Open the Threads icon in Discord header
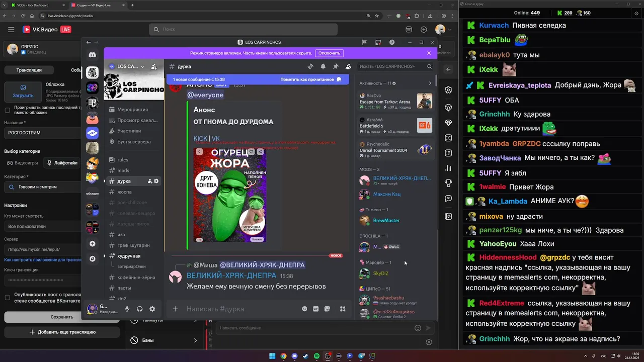Screen dimensions: 644x362 tap(310, 66)
